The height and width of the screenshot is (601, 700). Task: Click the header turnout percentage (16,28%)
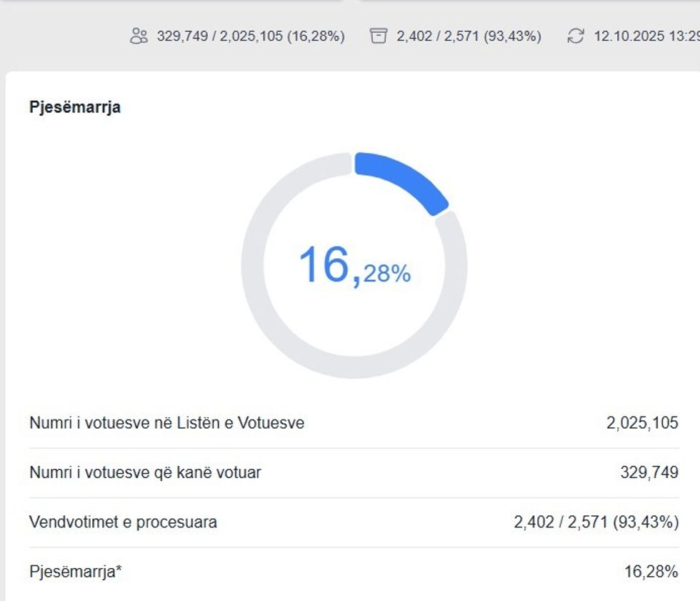point(316,36)
